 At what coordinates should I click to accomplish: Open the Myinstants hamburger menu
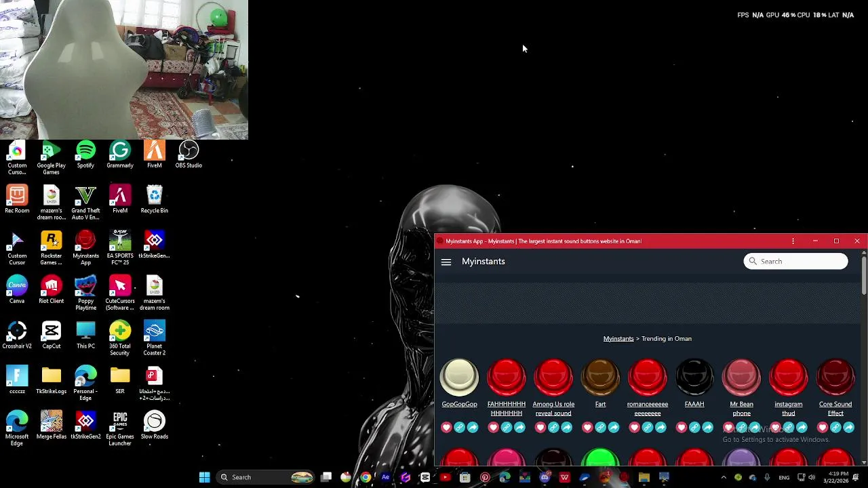(x=446, y=262)
